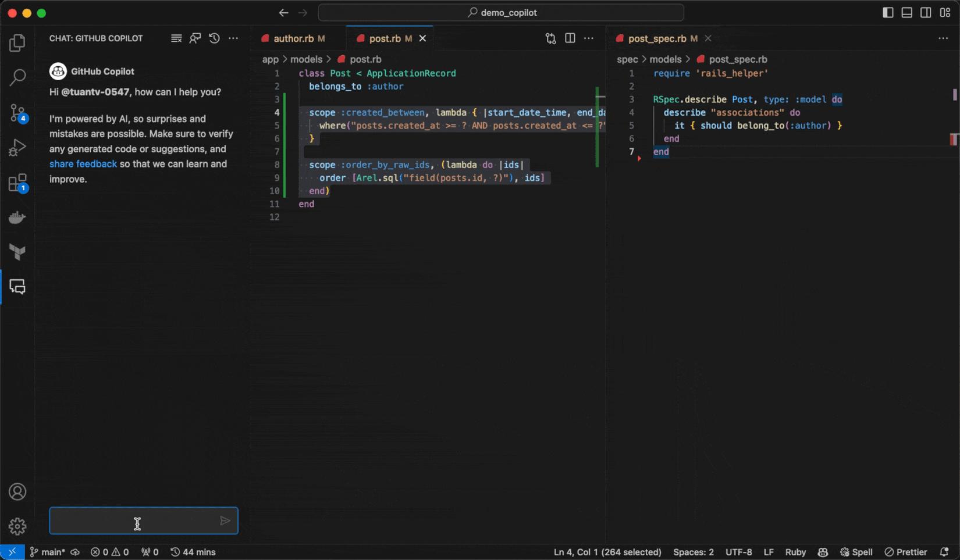Clear the chat with the clear icon
Viewport: 960px width, 560px height.
pos(176,38)
